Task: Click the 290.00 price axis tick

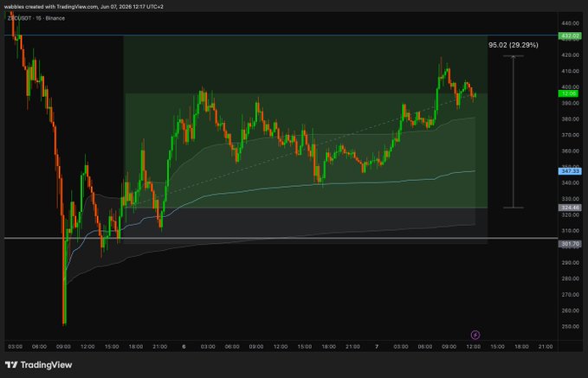Action: tap(570, 263)
